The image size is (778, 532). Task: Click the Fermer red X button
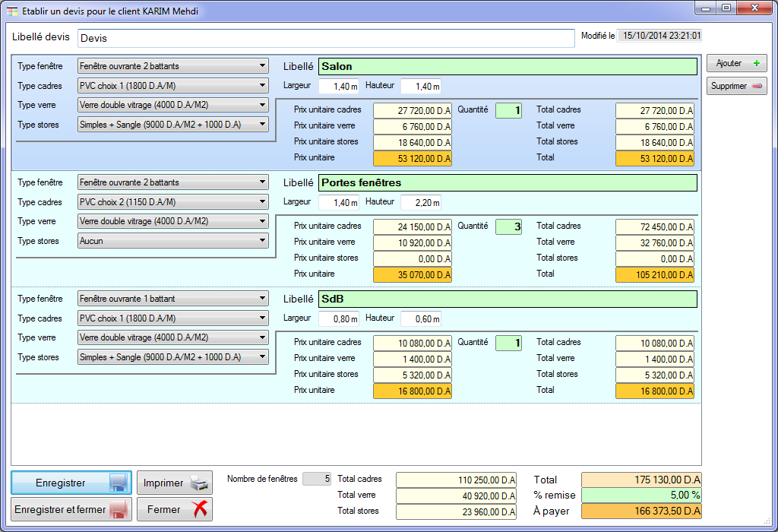pos(174,509)
